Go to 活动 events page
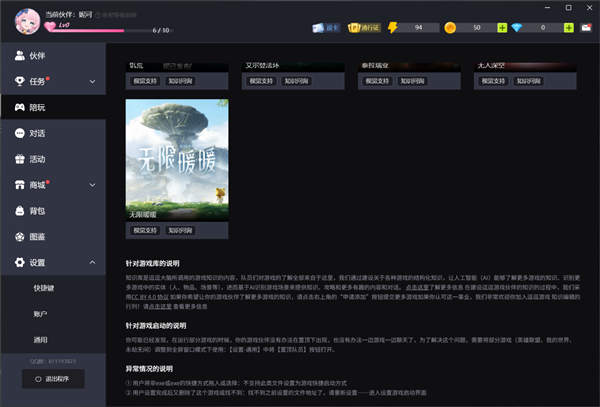The image size is (600, 407). (x=38, y=159)
